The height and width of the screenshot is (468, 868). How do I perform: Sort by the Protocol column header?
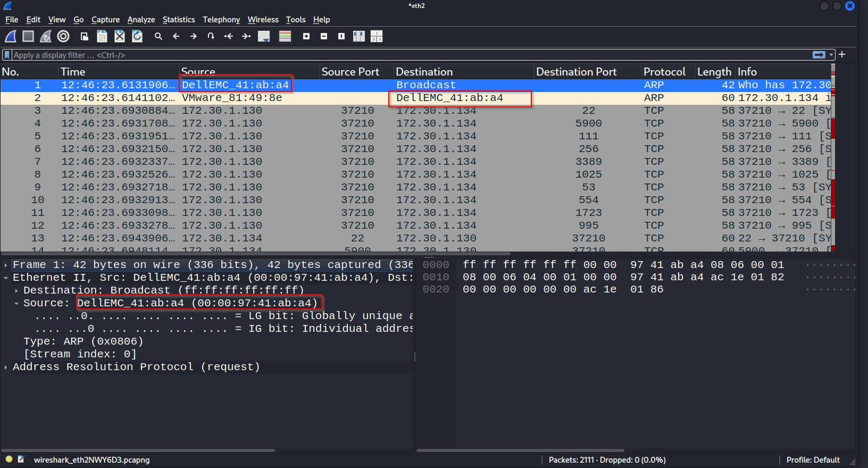[x=664, y=72]
